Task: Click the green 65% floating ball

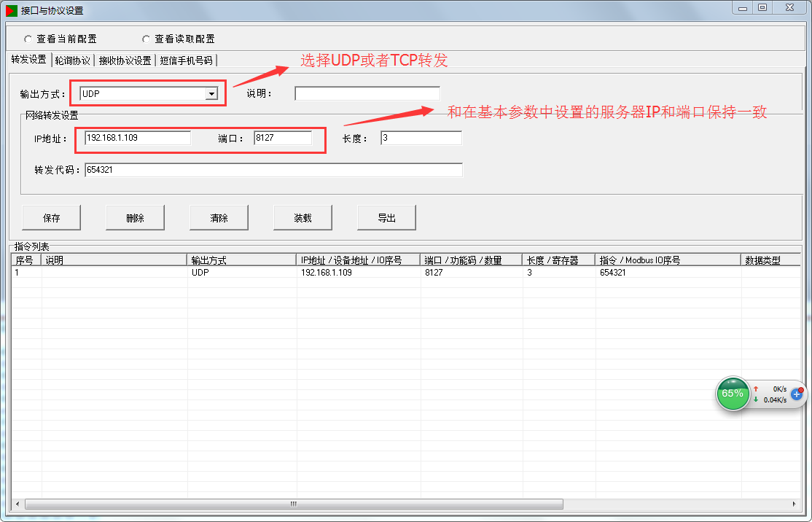Action: point(732,393)
